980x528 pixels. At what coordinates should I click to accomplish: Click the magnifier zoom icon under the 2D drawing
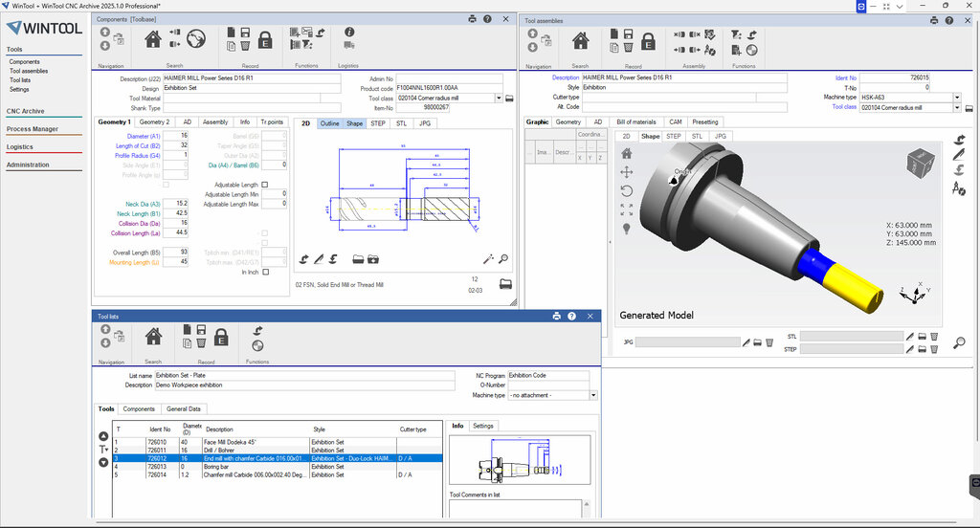[503, 258]
